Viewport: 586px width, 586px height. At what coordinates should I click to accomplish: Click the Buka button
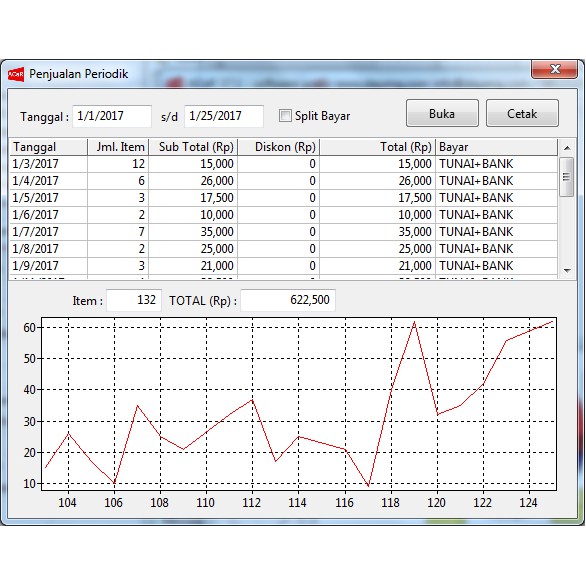442,113
